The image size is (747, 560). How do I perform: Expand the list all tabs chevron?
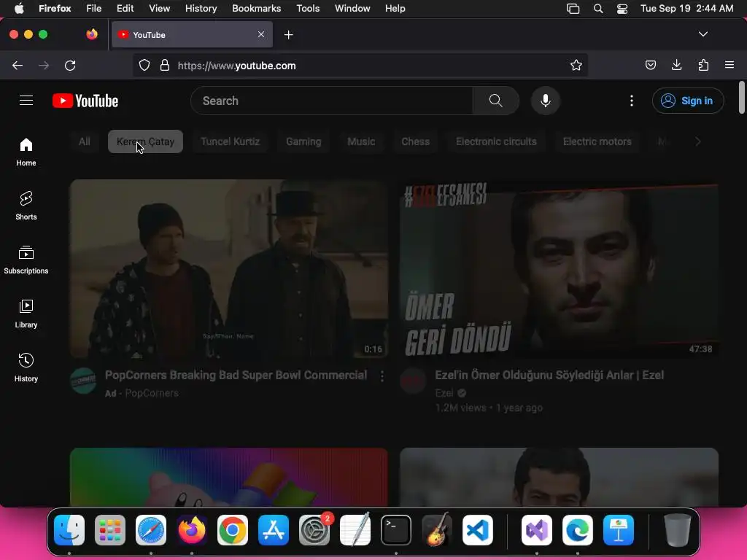click(x=703, y=34)
